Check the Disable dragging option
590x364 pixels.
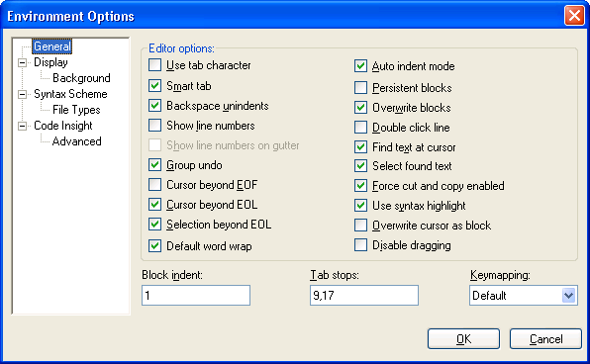pyautogui.click(x=360, y=244)
